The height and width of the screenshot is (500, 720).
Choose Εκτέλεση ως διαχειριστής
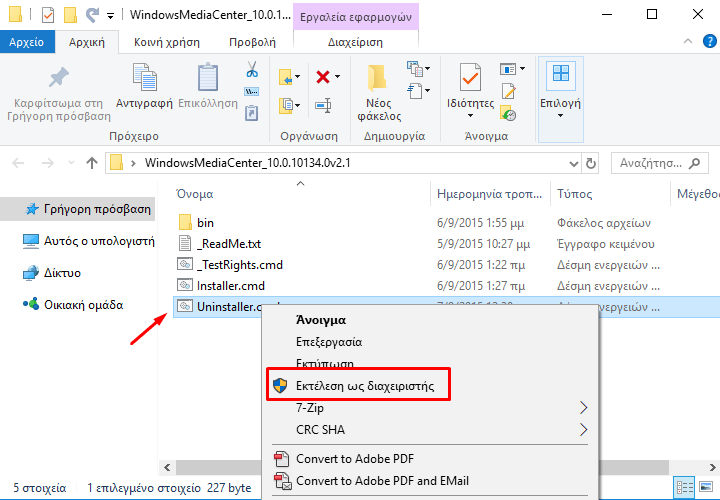click(359, 386)
